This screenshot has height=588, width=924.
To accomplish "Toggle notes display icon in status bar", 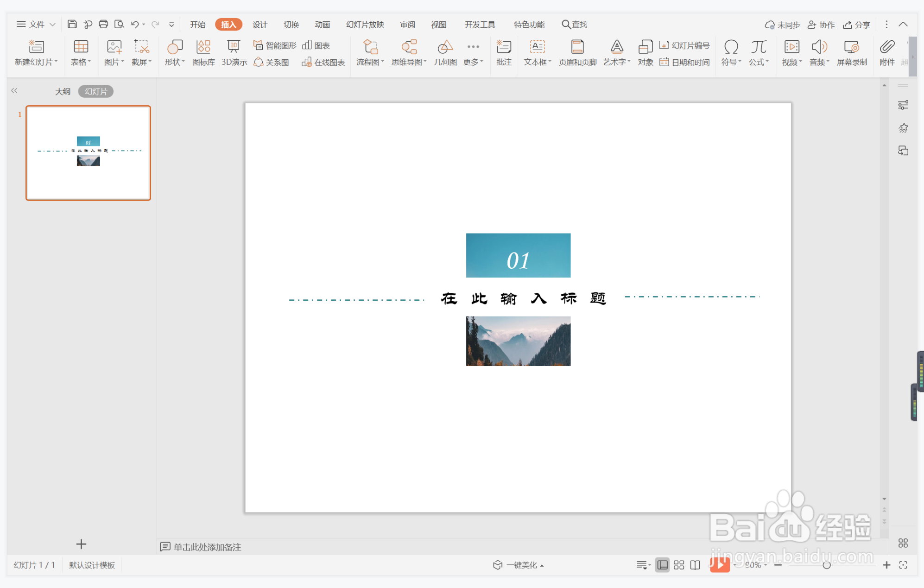I will (x=643, y=565).
